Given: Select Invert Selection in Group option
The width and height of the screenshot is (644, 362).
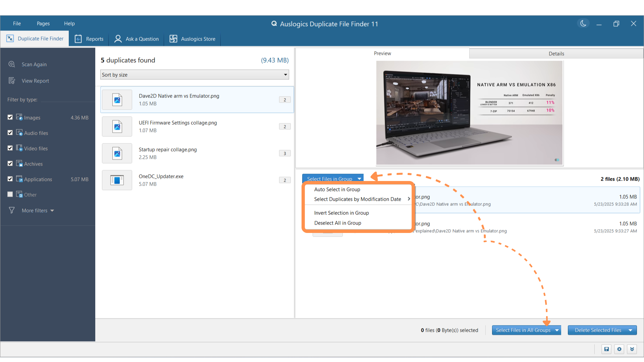Looking at the screenshot, I should 341,213.
